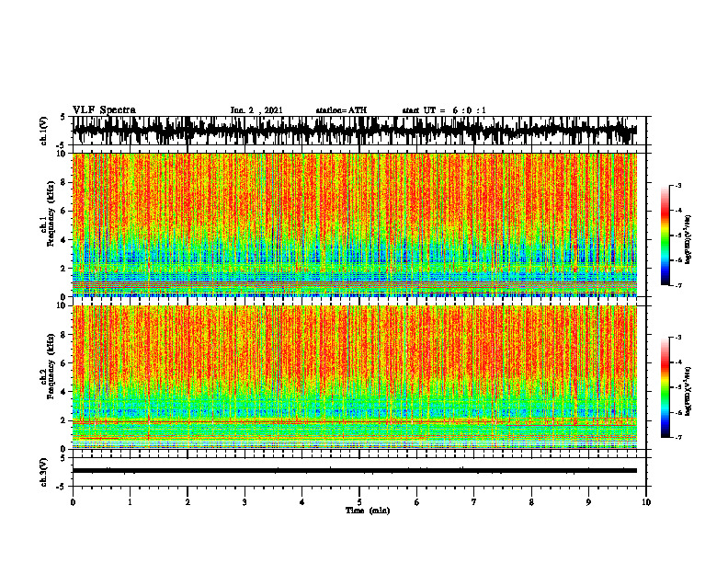Click the "-7" value on ch.2 color bar
This screenshot has height=563, width=728.
(678, 437)
